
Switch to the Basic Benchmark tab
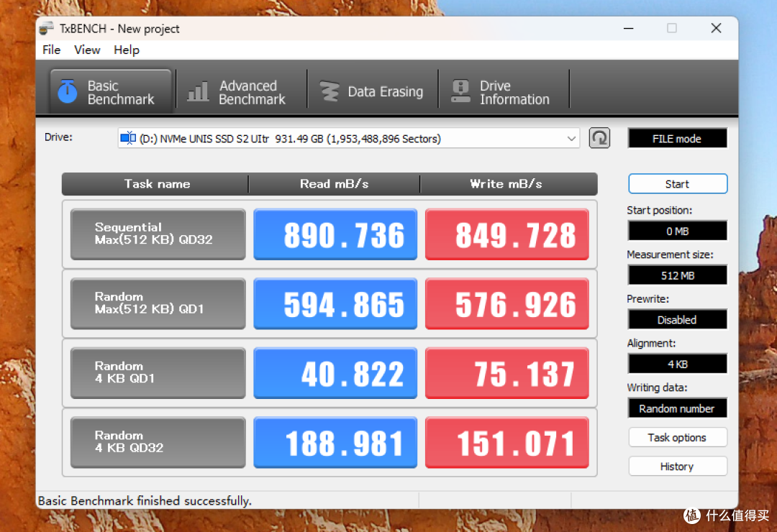tap(111, 92)
